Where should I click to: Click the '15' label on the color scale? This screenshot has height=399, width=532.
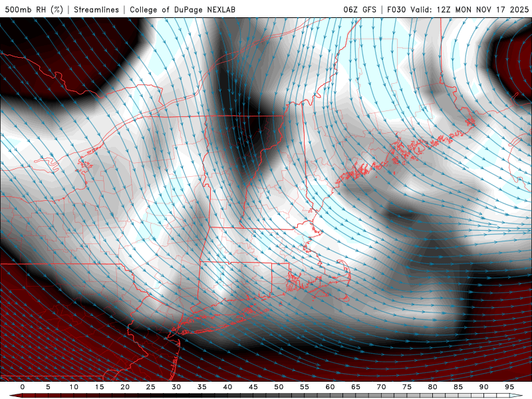[99, 387]
